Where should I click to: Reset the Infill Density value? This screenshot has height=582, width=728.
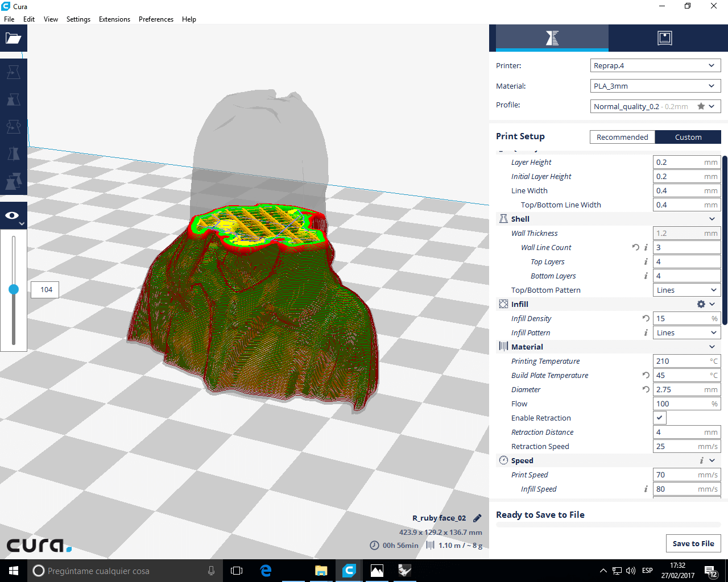click(x=646, y=318)
